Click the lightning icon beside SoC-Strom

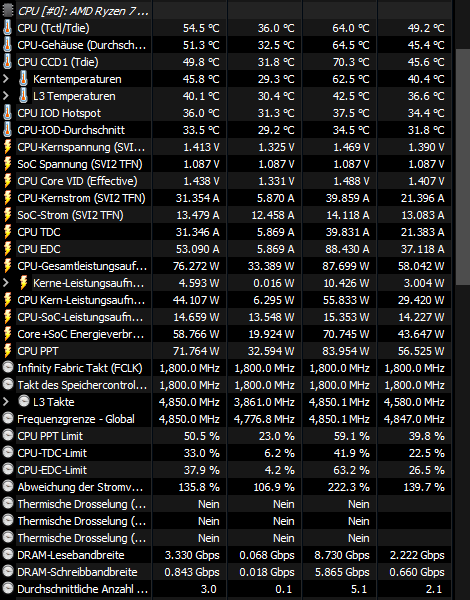pos(7,215)
